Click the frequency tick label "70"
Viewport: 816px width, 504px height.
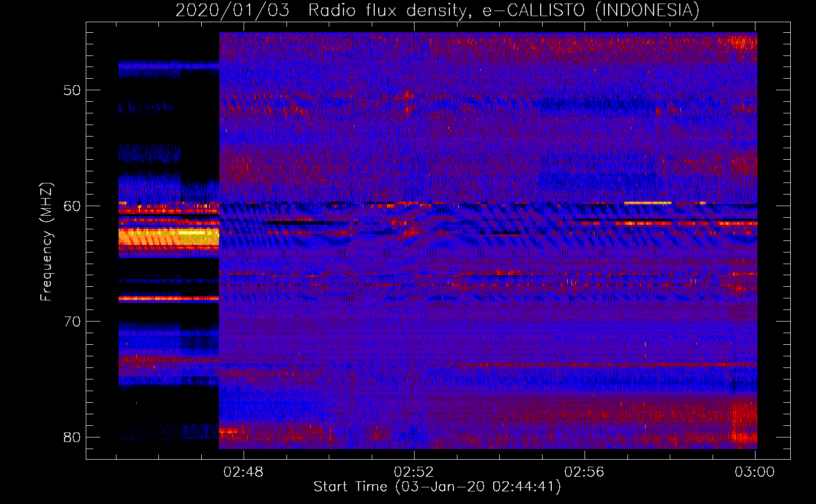[x=72, y=321]
